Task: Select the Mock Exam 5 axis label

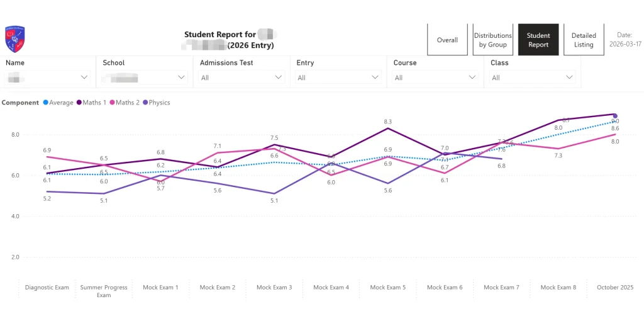Action: click(387, 288)
